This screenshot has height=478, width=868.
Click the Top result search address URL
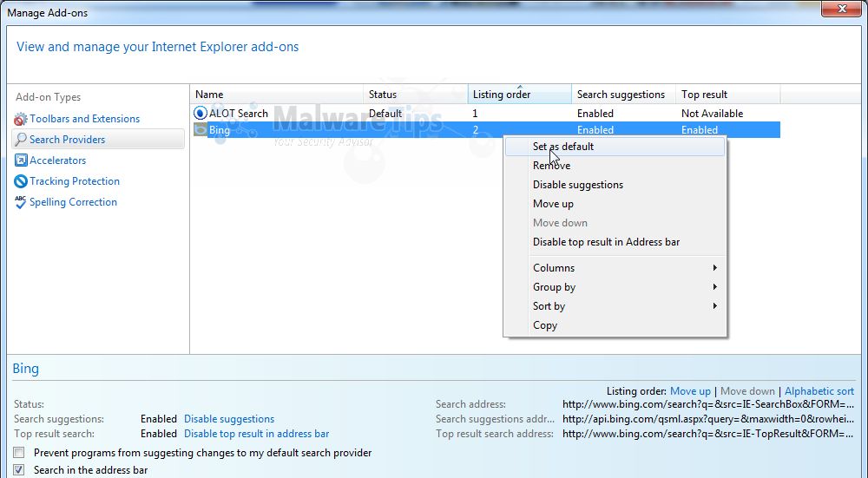(708, 434)
